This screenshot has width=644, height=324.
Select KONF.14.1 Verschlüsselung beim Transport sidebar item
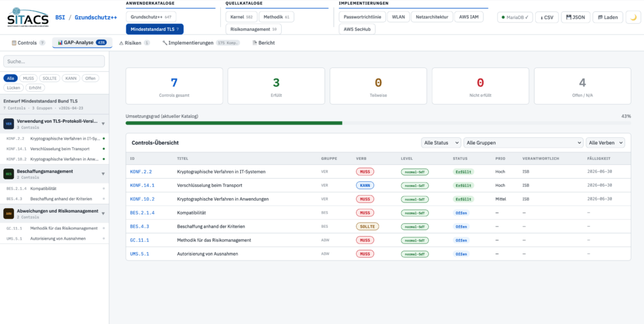coord(54,148)
